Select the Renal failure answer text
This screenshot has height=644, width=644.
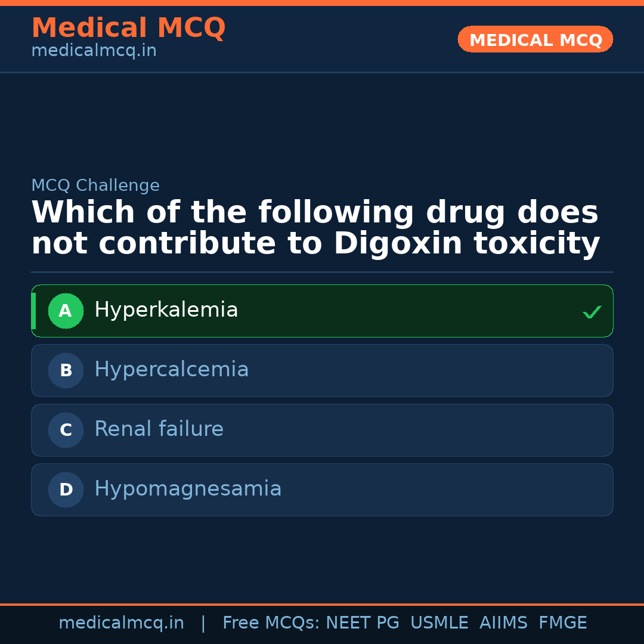pyautogui.click(x=159, y=429)
